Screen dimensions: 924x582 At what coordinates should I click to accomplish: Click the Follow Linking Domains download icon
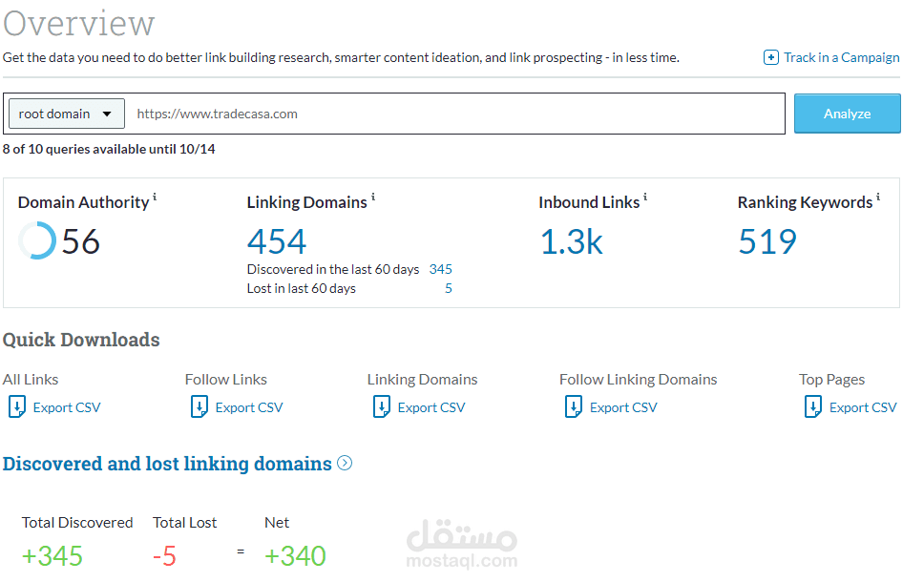574,407
